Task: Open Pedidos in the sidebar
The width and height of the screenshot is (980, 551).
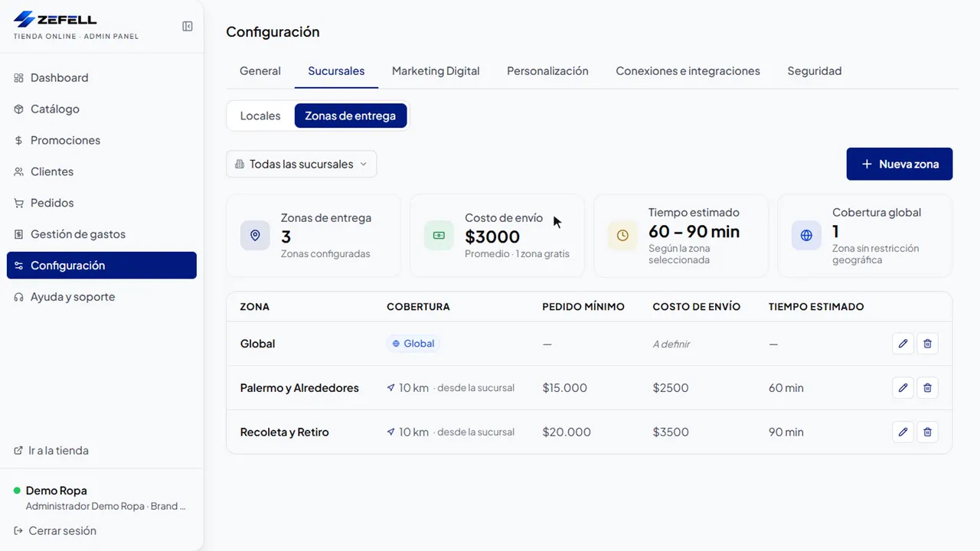Action: 102,203
